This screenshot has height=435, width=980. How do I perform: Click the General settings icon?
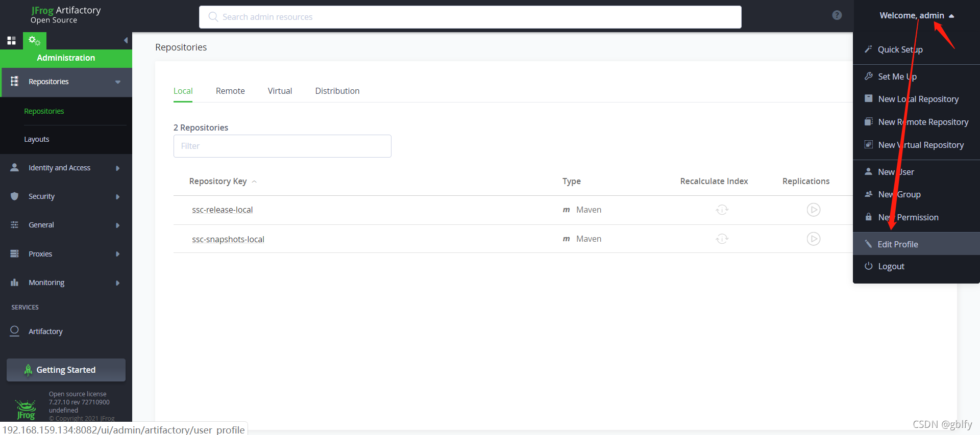click(15, 225)
